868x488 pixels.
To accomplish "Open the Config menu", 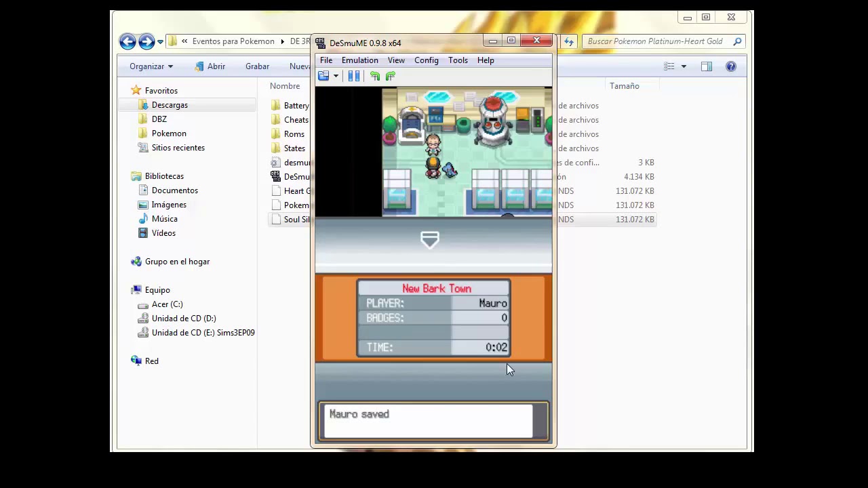I will (427, 60).
